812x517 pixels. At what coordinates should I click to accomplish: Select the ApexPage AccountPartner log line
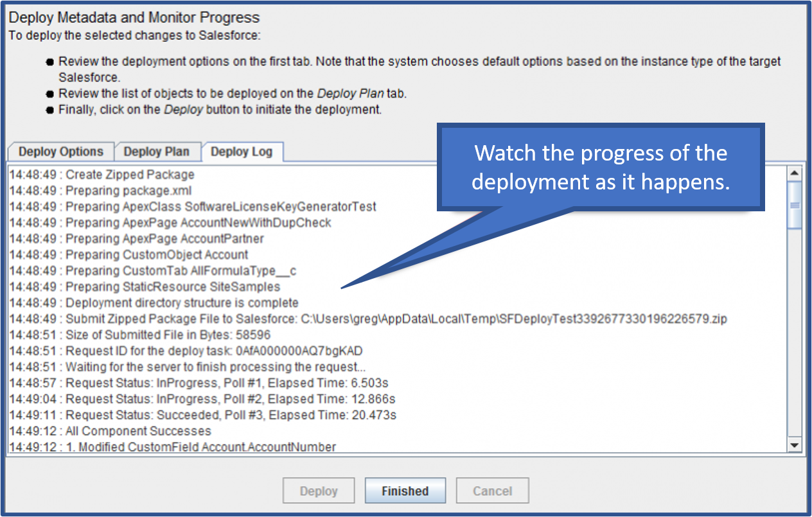click(136, 239)
